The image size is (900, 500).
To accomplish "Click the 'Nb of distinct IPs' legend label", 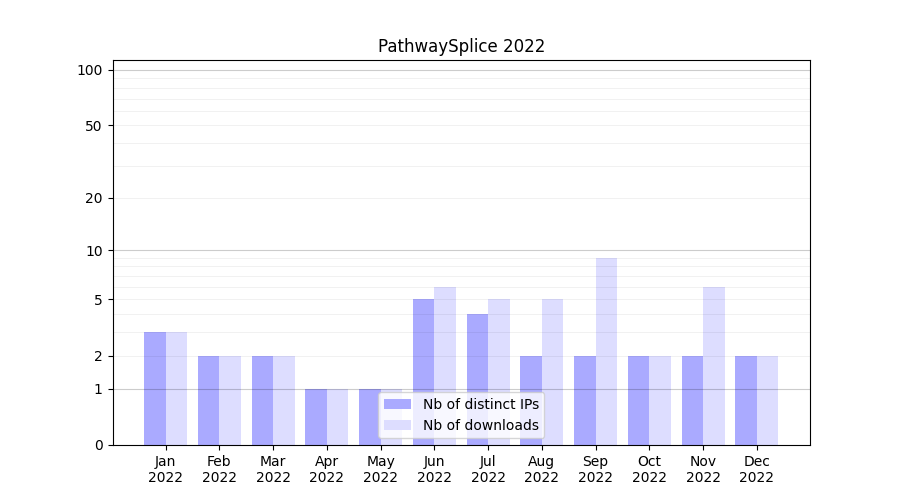I will tap(480, 404).
